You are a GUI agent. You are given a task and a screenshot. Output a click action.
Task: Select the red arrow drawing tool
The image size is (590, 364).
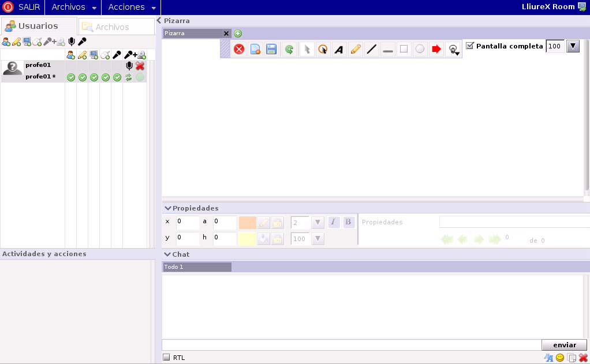click(x=436, y=50)
